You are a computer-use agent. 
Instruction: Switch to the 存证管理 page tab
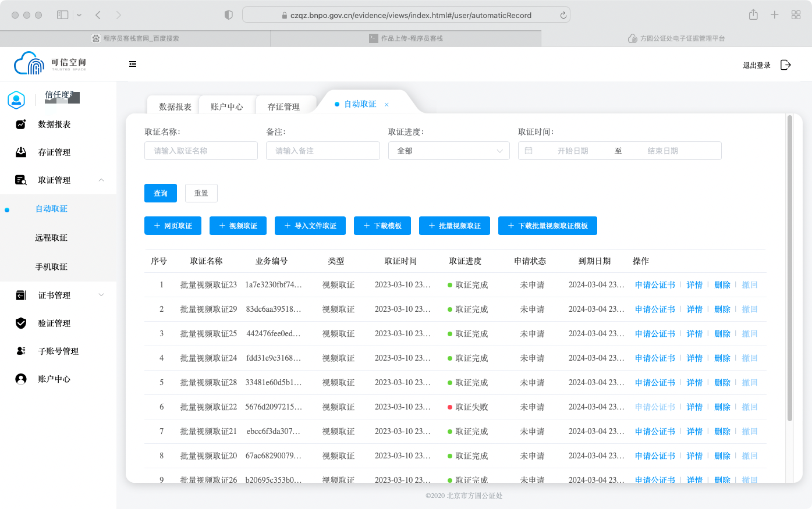[x=283, y=106]
